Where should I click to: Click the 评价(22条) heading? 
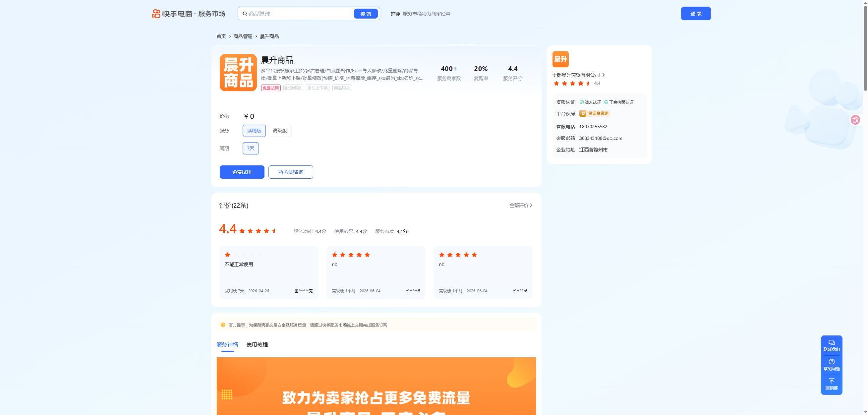pyautogui.click(x=233, y=205)
